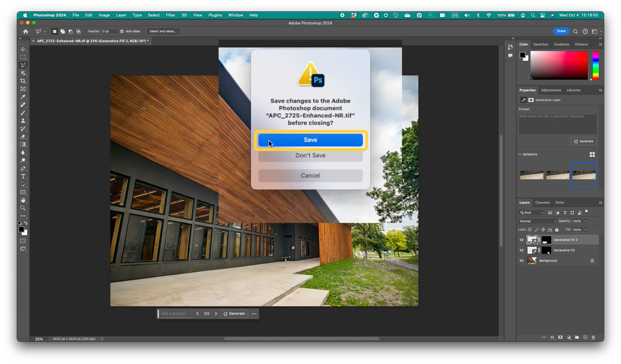
Task: Select the Horizontal Type tool
Action: pyautogui.click(x=23, y=177)
